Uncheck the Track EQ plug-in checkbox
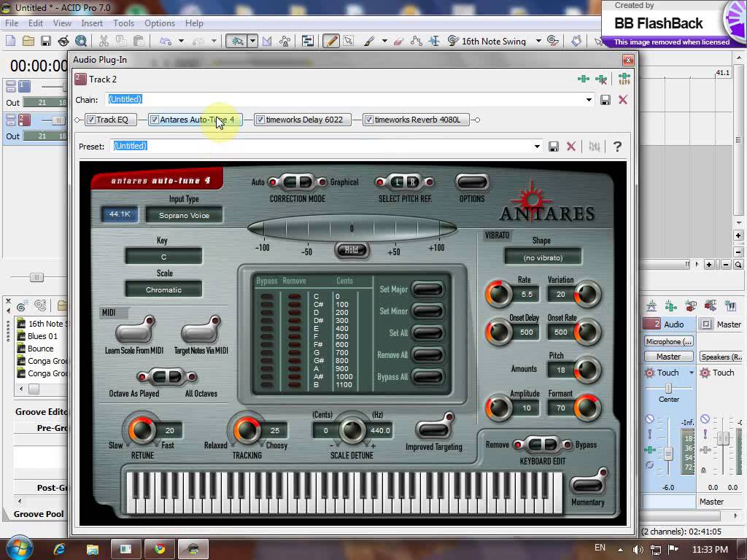This screenshot has height=560, width=747. [91, 120]
